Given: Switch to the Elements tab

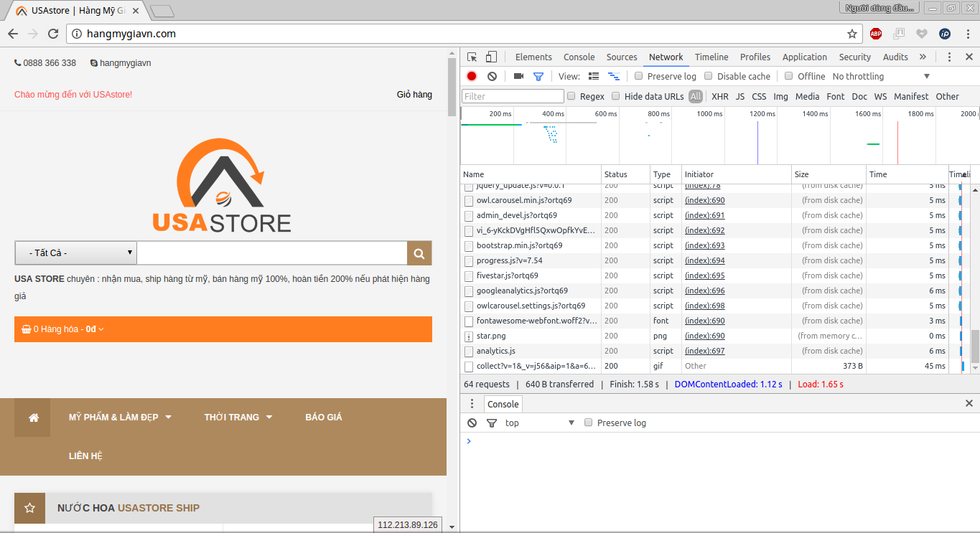Looking at the screenshot, I should pyautogui.click(x=533, y=57).
